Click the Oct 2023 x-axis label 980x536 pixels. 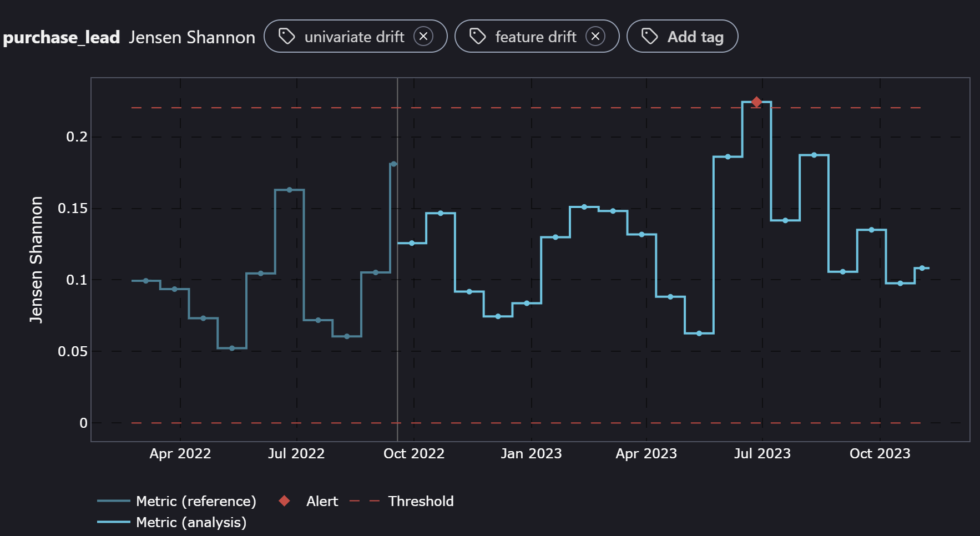click(880, 453)
